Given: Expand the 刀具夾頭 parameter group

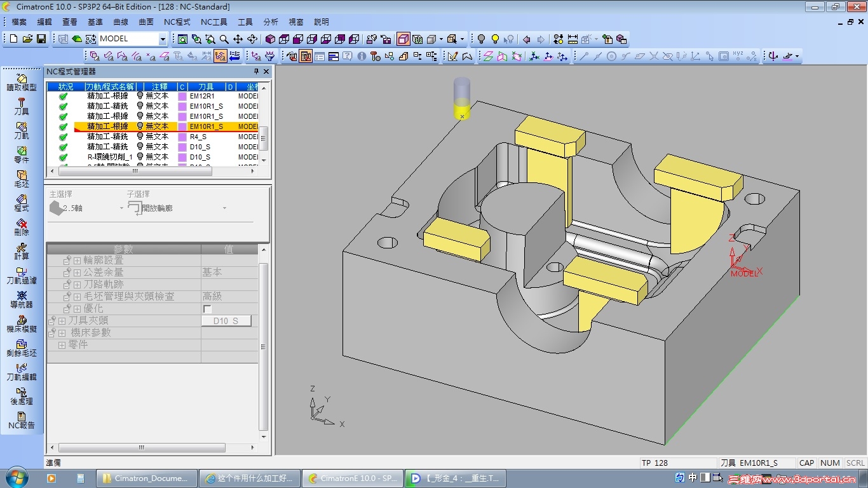Looking at the screenshot, I should 62,321.
